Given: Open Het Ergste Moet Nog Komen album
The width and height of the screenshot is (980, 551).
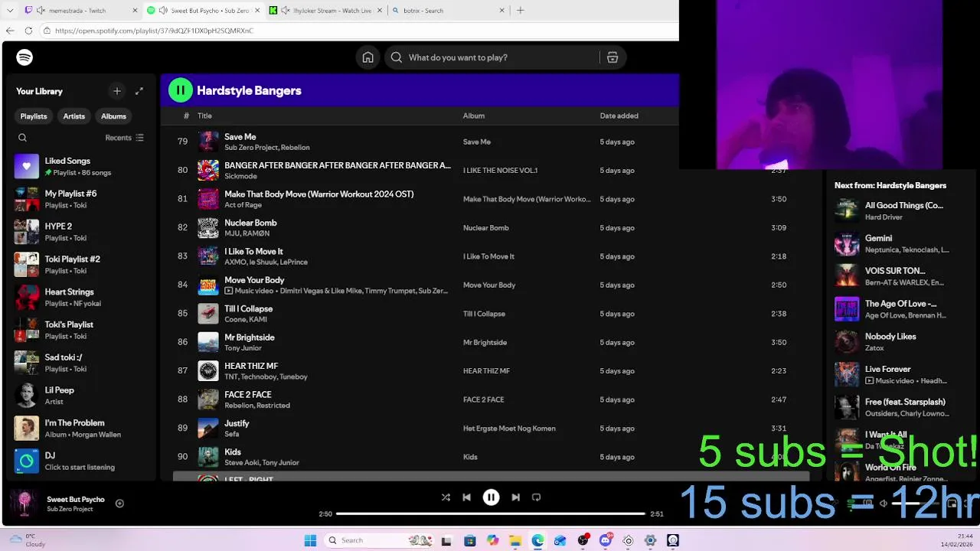Looking at the screenshot, I should point(509,429).
